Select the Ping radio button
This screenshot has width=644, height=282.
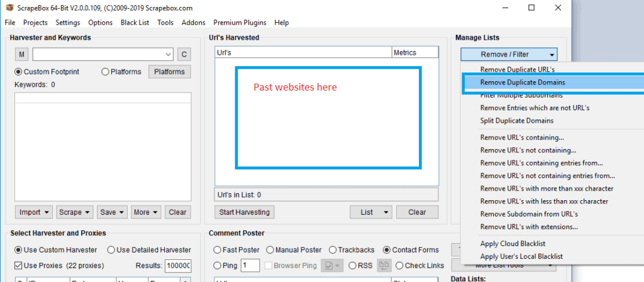click(217, 266)
